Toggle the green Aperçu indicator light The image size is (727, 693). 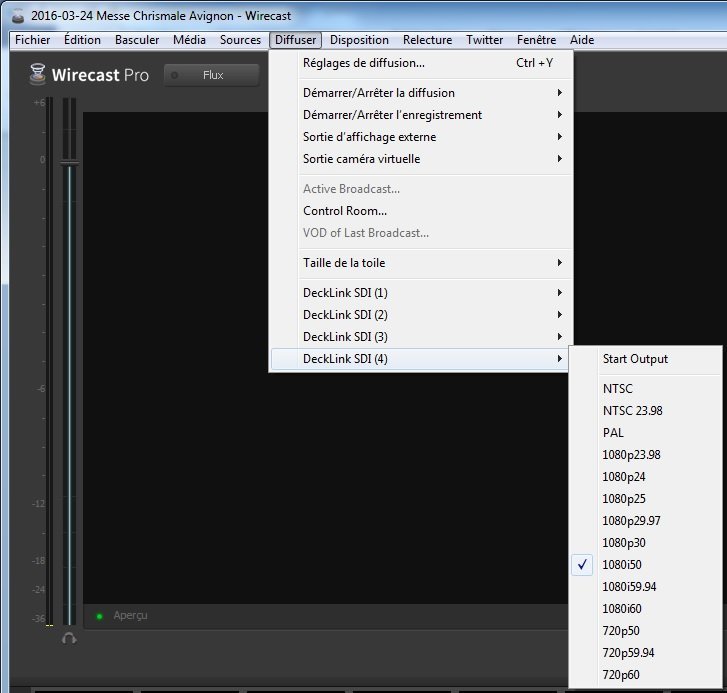[99, 616]
